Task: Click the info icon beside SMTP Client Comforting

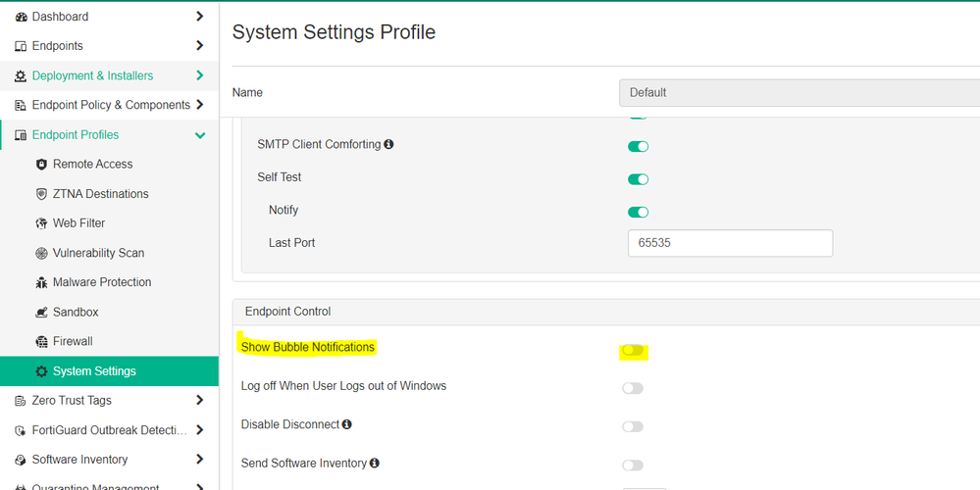Action: click(388, 145)
